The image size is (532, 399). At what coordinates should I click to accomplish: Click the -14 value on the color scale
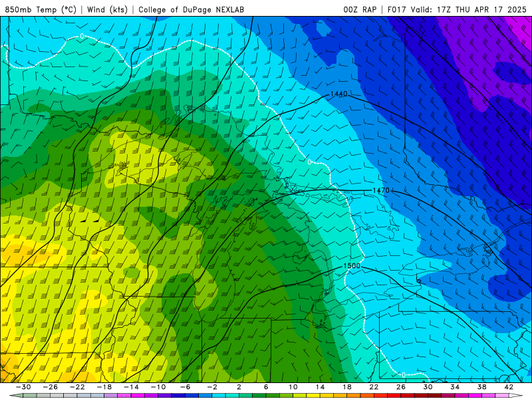pyautogui.click(x=131, y=387)
